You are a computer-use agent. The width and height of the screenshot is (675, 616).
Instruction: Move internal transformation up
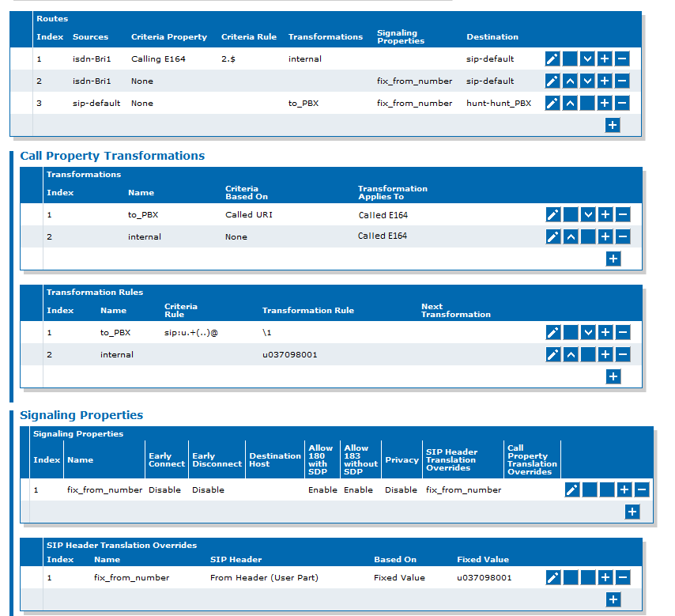point(571,236)
